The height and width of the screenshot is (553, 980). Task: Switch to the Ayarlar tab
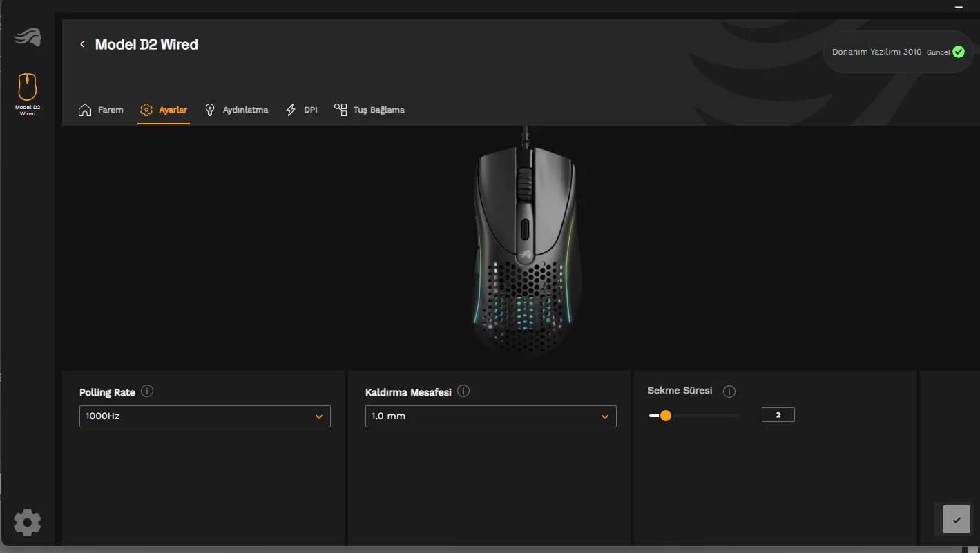coord(164,110)
